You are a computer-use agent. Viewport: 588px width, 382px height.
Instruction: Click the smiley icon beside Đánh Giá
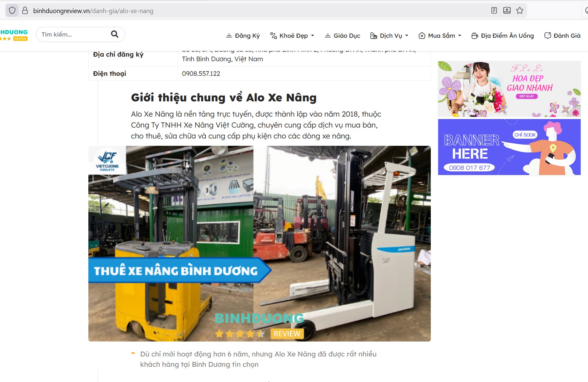(547, 35)
